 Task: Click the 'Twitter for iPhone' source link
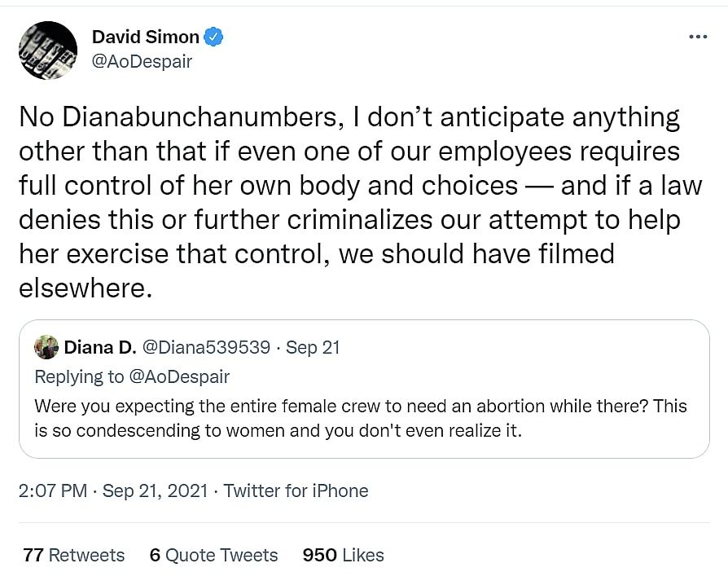coord(296,490)
